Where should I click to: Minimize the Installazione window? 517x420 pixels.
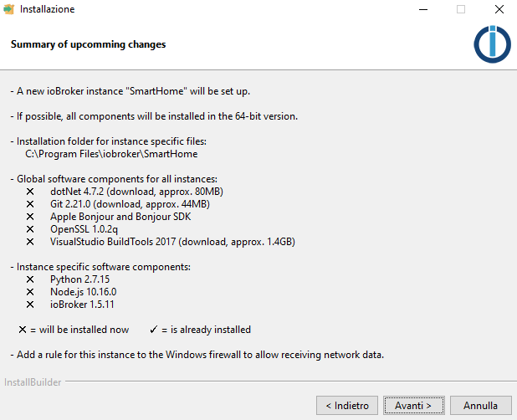pos(423,9)
